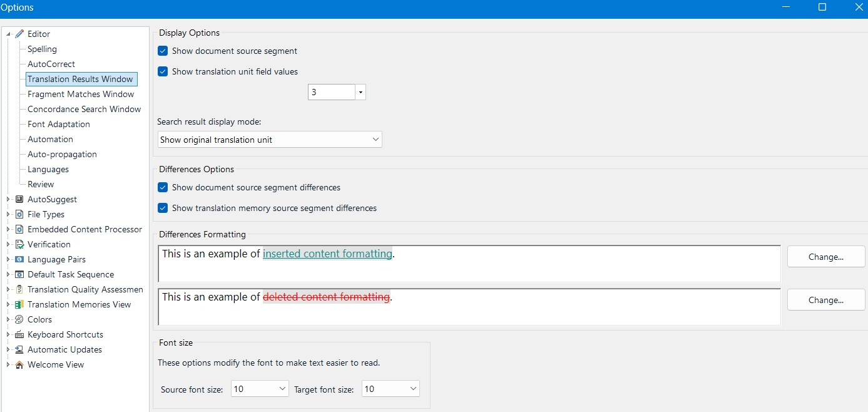The height and width of the screenshot is (412, 868).
Task: Select Translation Results Window item
Action: 81,79
